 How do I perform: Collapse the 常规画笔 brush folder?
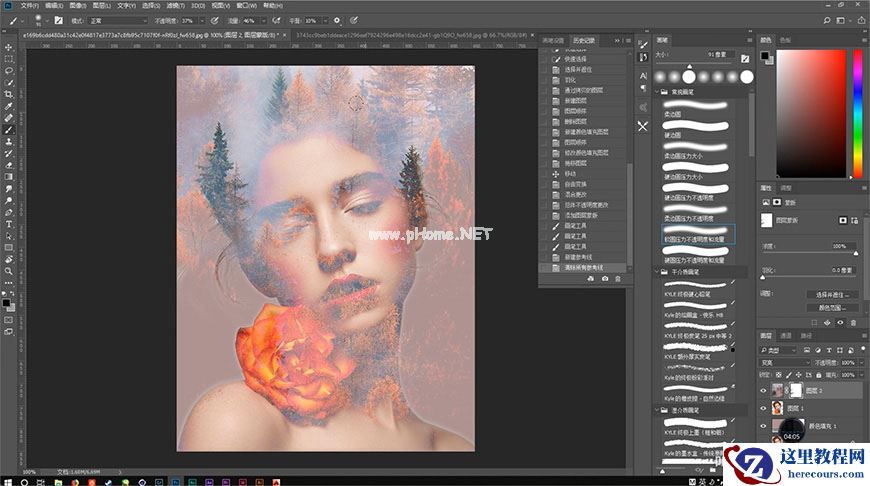[657, 92]
